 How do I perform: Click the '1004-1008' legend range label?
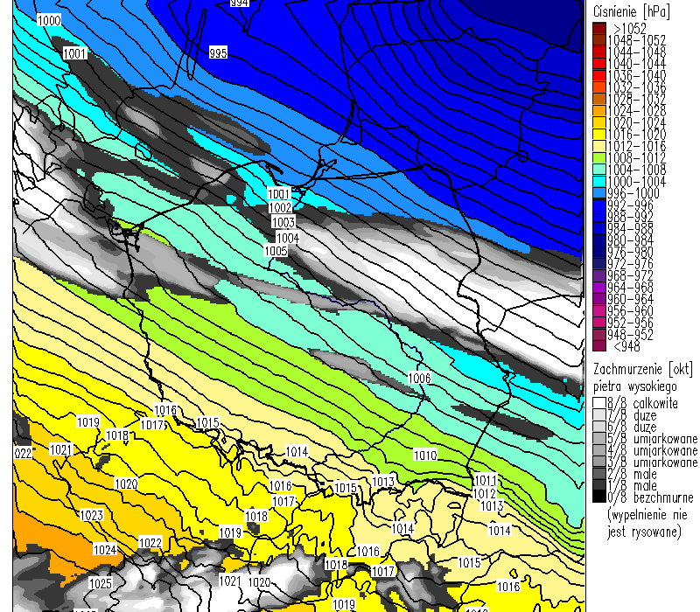637,170
